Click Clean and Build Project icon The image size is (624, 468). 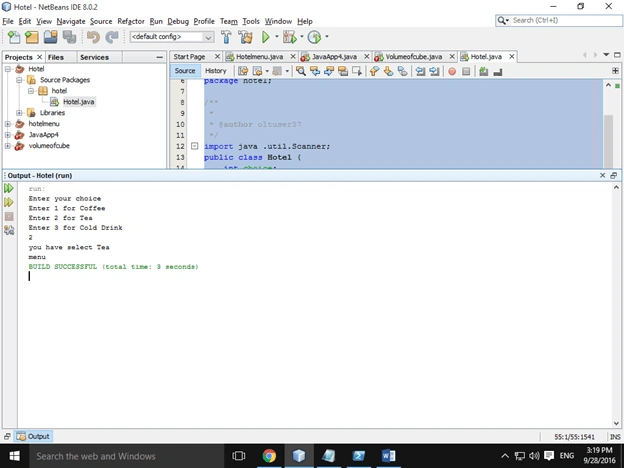(245, 37)
